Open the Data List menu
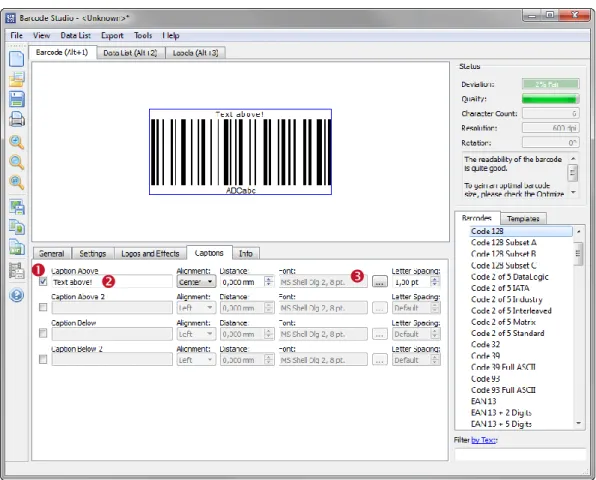Viewport: 596px width, 480px height. tap(75, 35)
